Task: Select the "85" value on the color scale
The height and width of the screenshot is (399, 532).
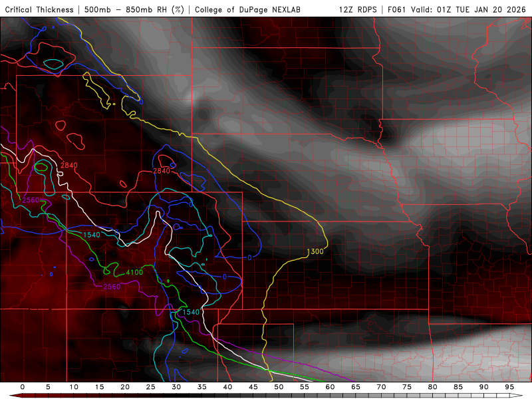Action: pos(458,387)
